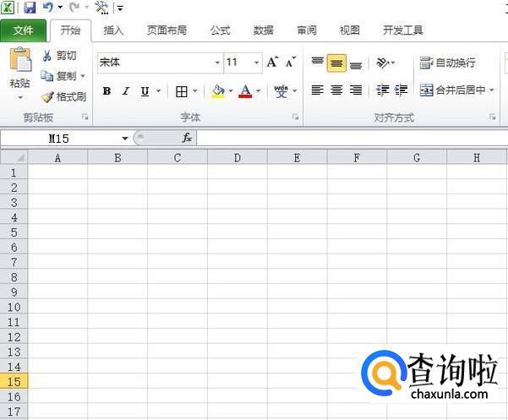Toggle center text horizontally

tap(336, 90)
